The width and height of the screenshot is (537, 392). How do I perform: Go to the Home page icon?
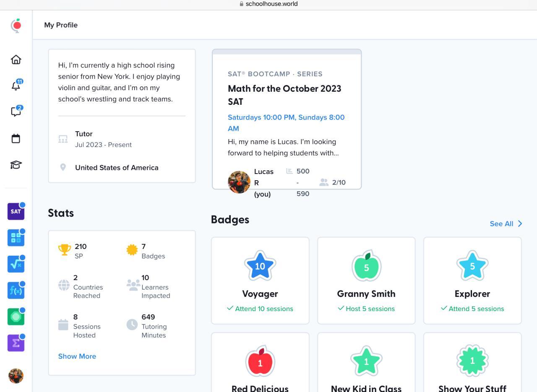pyautogui.click(x=16, y=60)
